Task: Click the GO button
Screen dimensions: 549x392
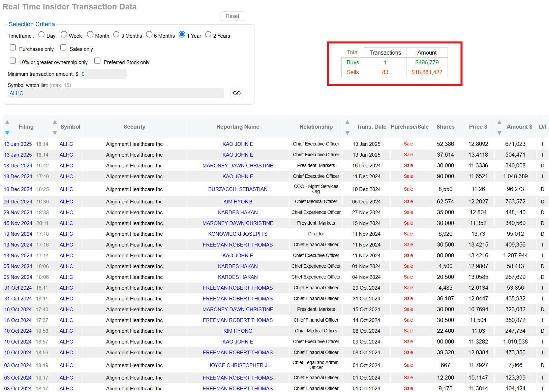Action: pos(237,93)
